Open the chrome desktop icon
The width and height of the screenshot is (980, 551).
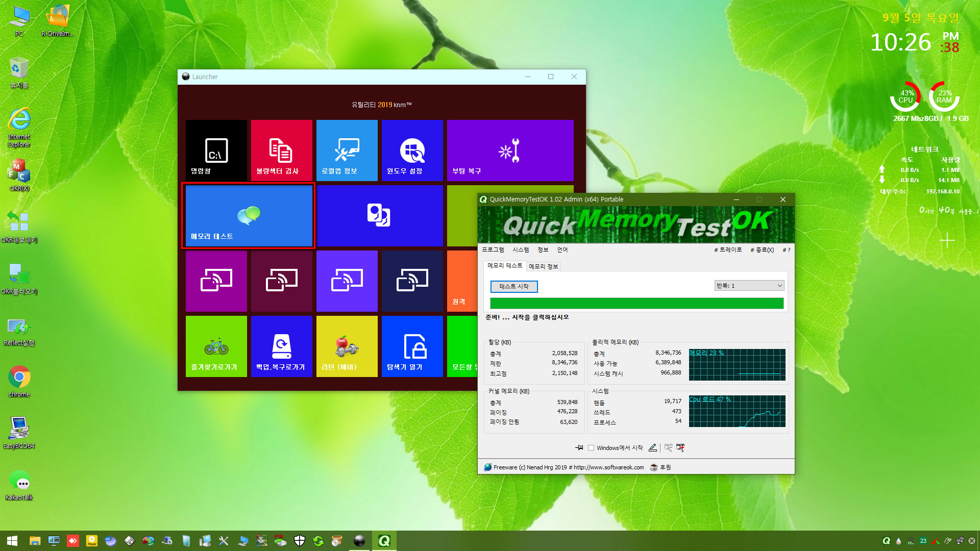pos(19,382)
